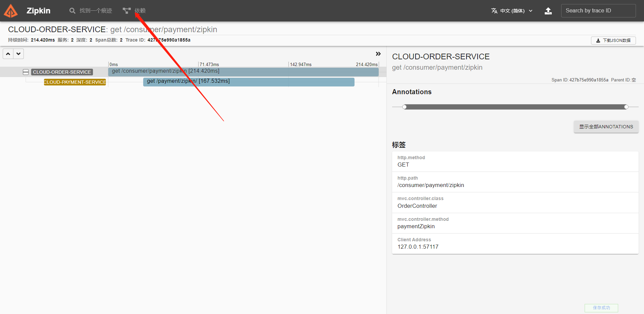Click the Zipkin title text
Image resolution: width=644 pixels, height=314 pixels.
click(39, 11)
